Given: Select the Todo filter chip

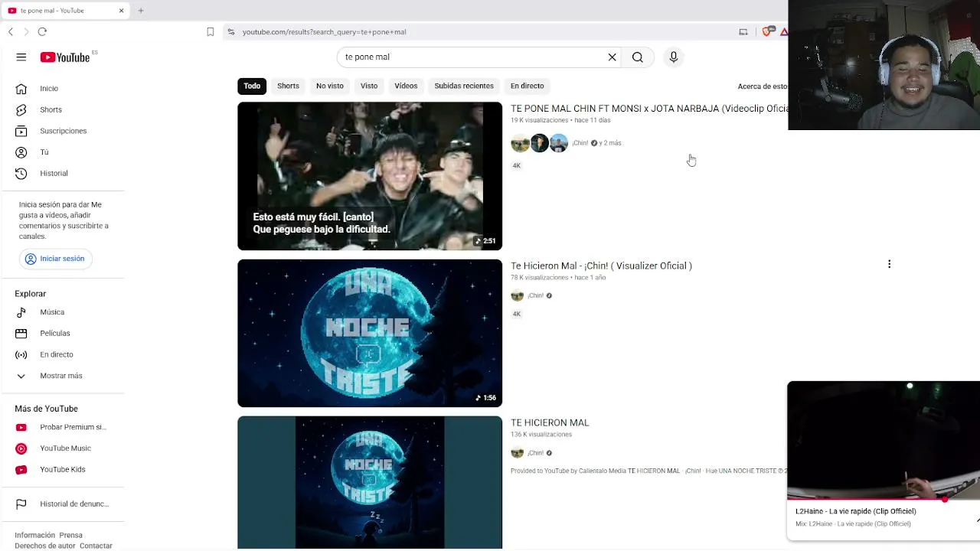Looking at the screenshot, I should pyautogui.click(x=252, y=86).
